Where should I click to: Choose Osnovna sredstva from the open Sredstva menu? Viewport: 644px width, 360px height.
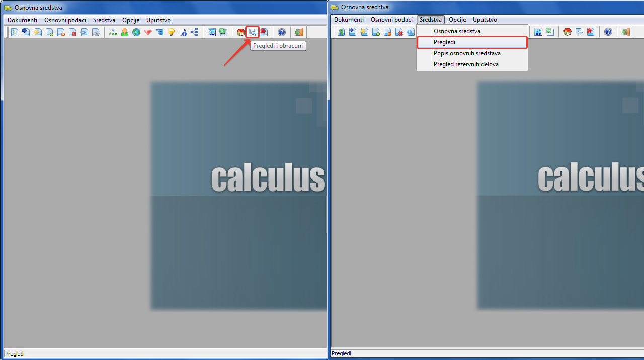[472, 31]
